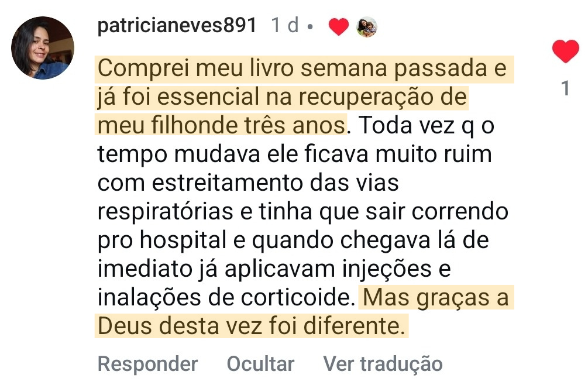Click the tiny creator avatar beside the small heart
This screenshot has width=588, height=392.
click(x=367, y=26)
